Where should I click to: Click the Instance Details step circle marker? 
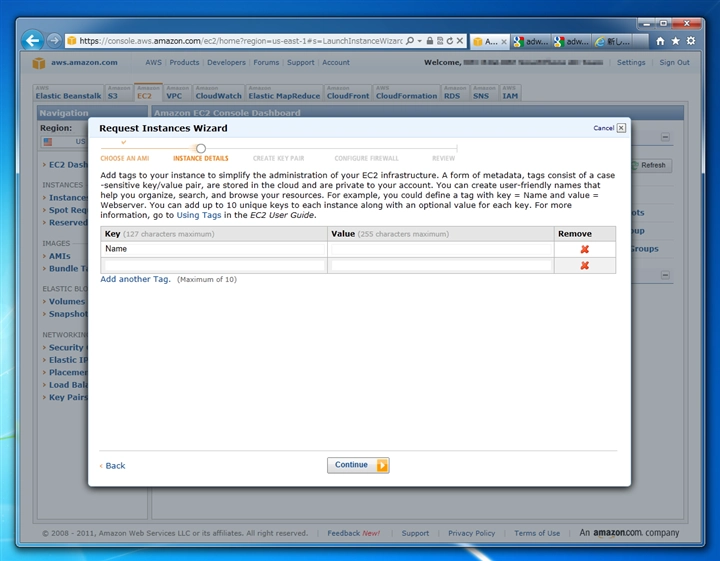tap(201, 148)
